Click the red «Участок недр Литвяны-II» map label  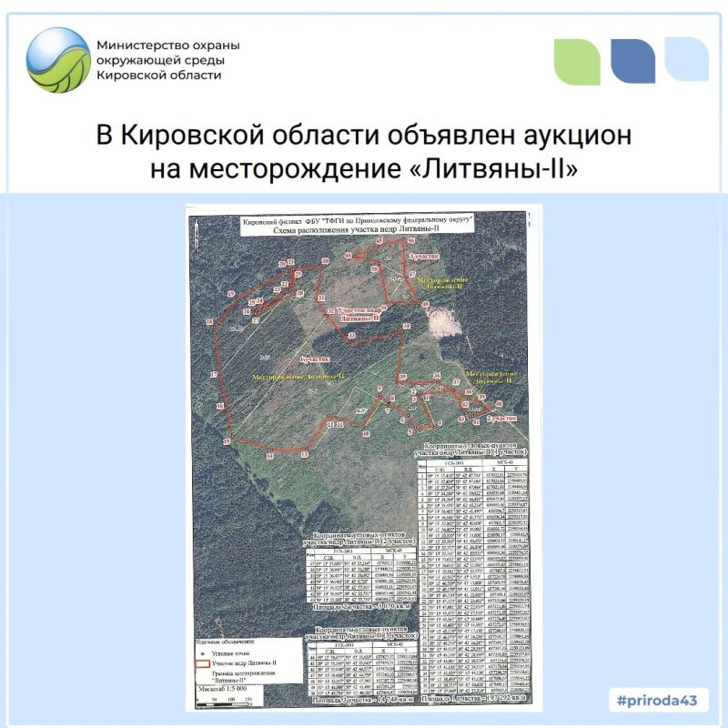(359, 314)
